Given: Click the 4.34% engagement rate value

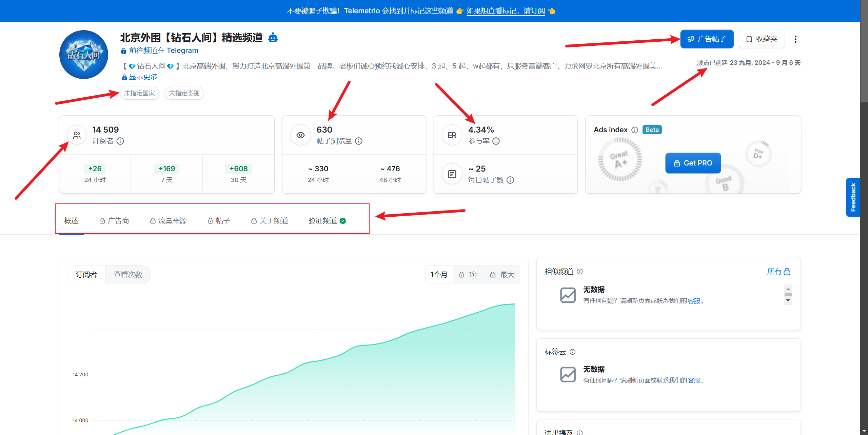Looking at the screenshot, I should [x=481, y=130].
